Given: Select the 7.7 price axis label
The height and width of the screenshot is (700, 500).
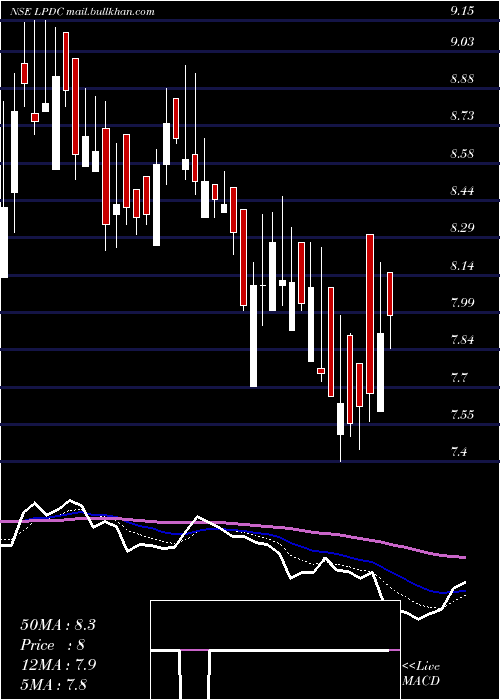Looking at the screenshot, I should (459, 378).
